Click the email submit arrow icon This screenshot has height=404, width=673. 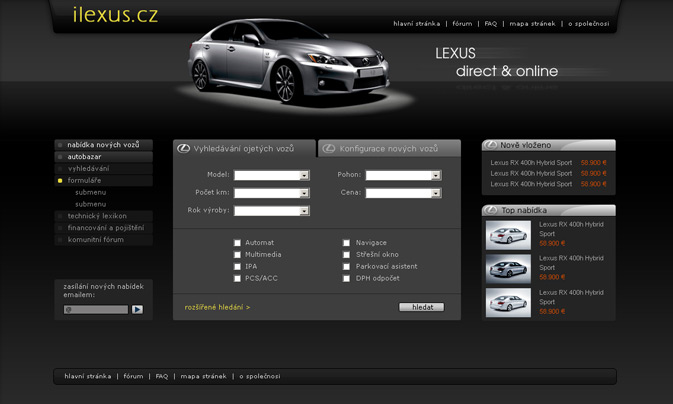137,310
